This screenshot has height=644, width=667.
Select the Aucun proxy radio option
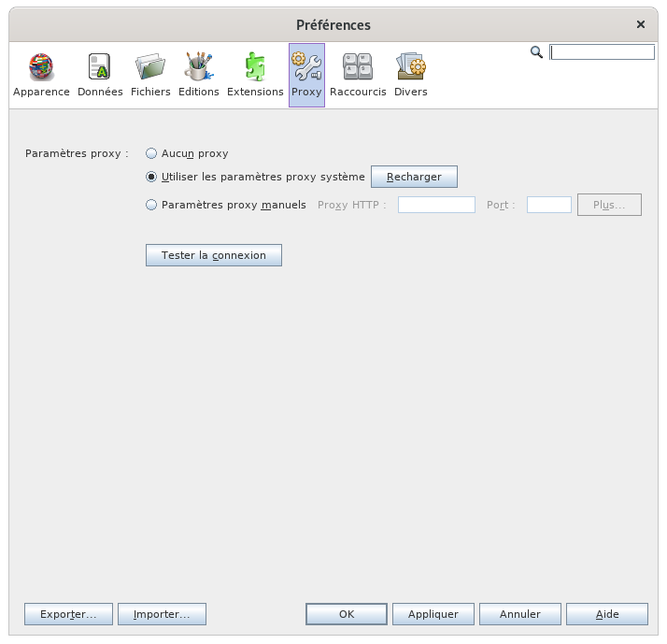click(x=151, y=153)
